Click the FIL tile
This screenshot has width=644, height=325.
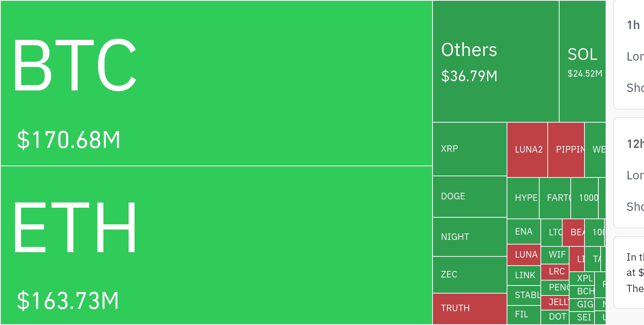(523, 315)
